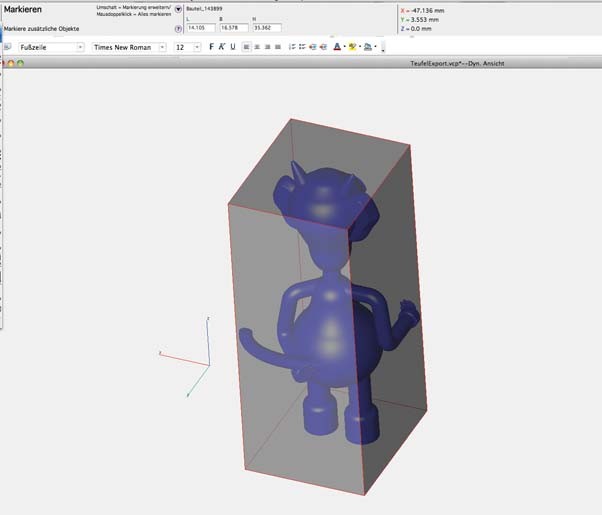
Task: Toggle underline (U) text formatting
Action: click(233, 47)
